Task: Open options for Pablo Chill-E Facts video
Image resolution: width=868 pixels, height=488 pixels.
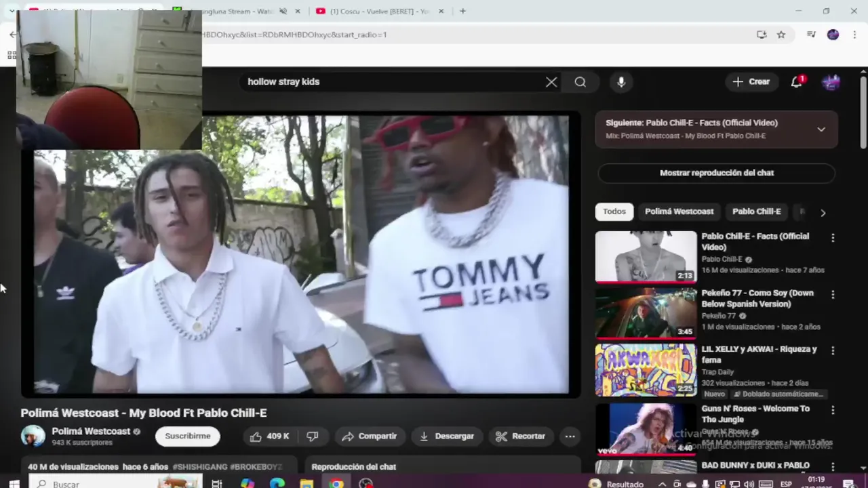Action: (x=833, y=238)
